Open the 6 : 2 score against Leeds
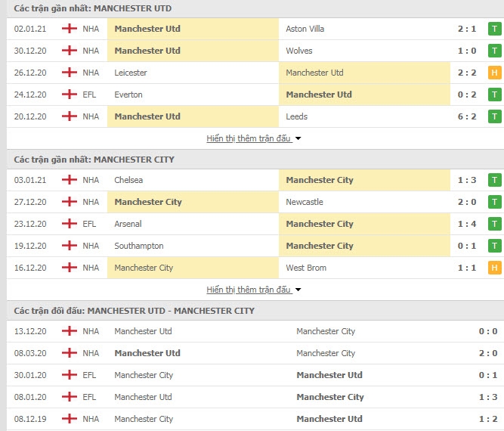Viewport: 504px width, 431px height. coord(467,116)
